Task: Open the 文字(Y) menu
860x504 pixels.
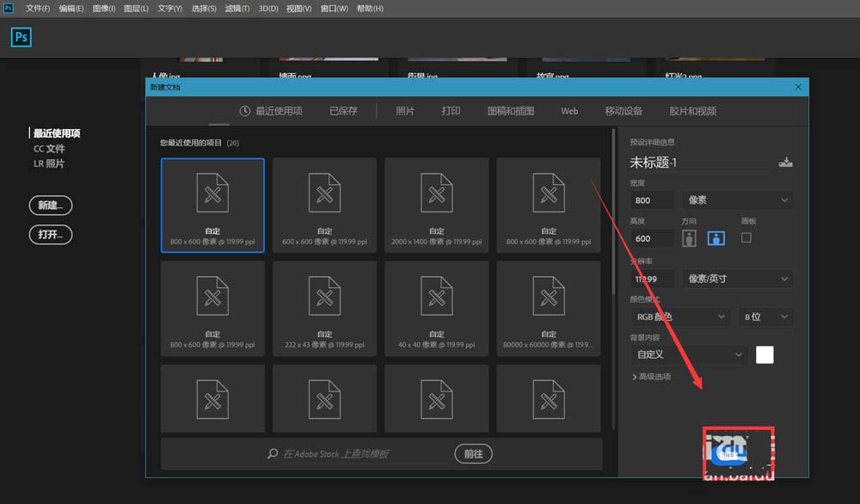Action: 170,9
